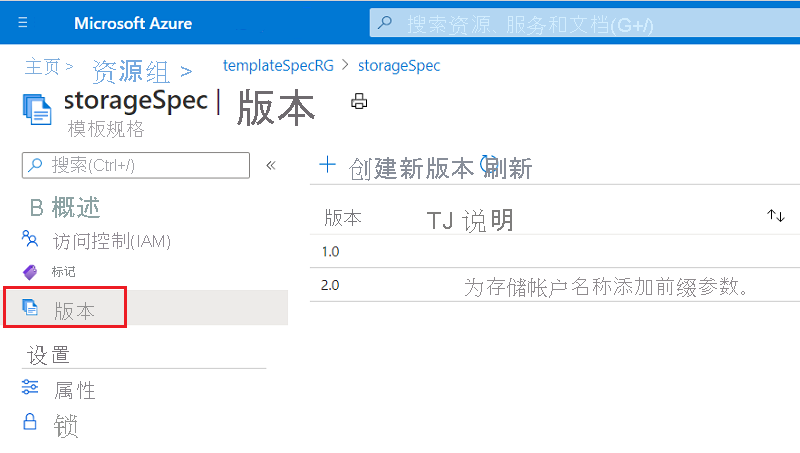Click the 锁 padlock icon
The width and height of the screenshot is (800, 453).
(x=30, y=421)
